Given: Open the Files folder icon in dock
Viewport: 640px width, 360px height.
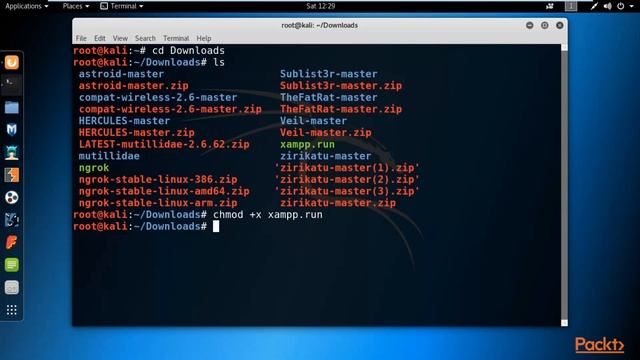Looking at the screenshot, I should [11, 107].
